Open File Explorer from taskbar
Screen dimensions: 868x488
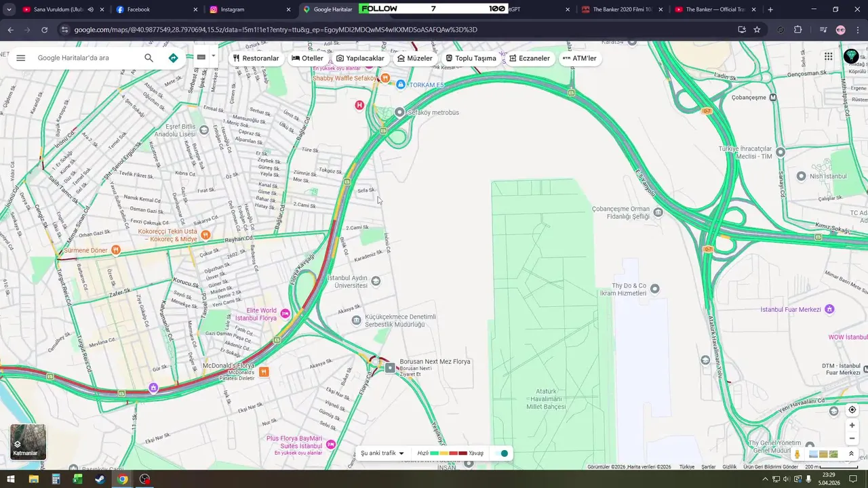coord(34,479)
